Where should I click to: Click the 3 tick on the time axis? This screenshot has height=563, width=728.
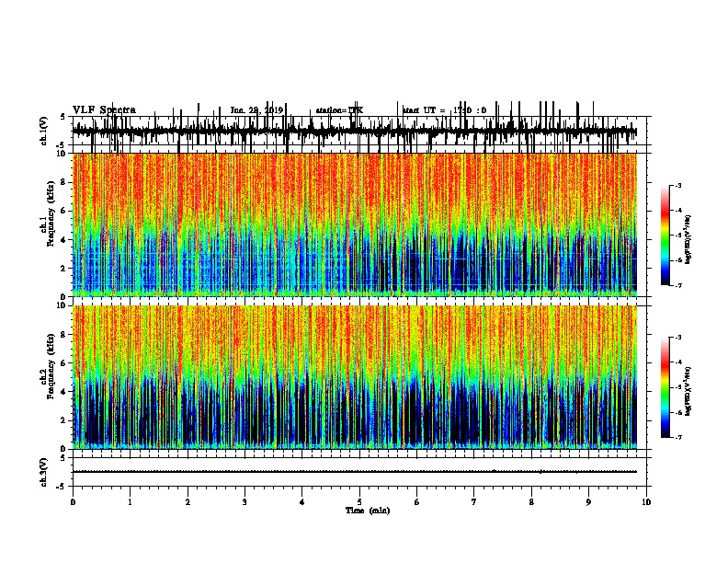tap(245, 502)
